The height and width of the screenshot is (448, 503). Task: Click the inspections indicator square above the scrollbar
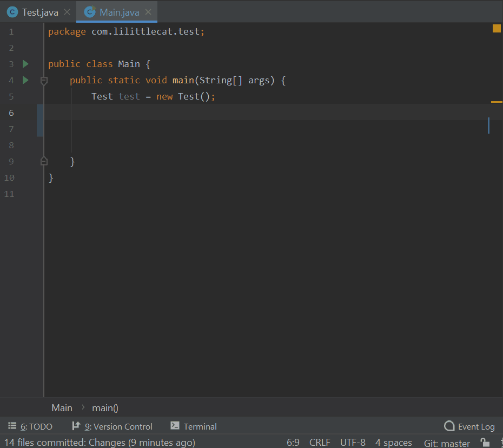click(496, 28)
